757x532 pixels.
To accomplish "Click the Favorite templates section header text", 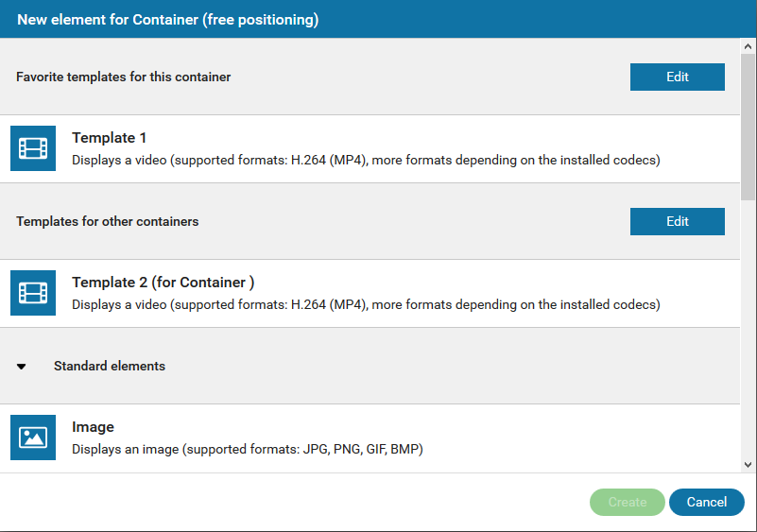I will tap(124, 77).
